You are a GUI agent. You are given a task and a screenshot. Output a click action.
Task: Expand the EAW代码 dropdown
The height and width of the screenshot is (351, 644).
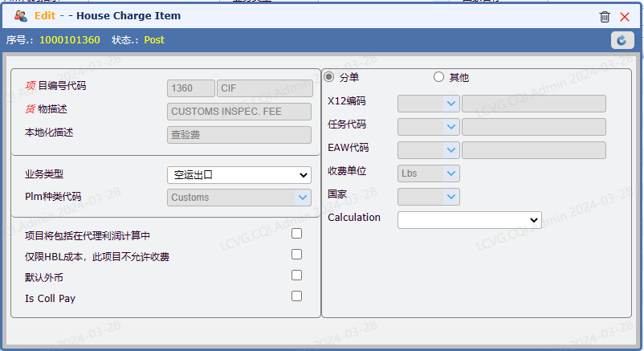click(x=451, y=150)
